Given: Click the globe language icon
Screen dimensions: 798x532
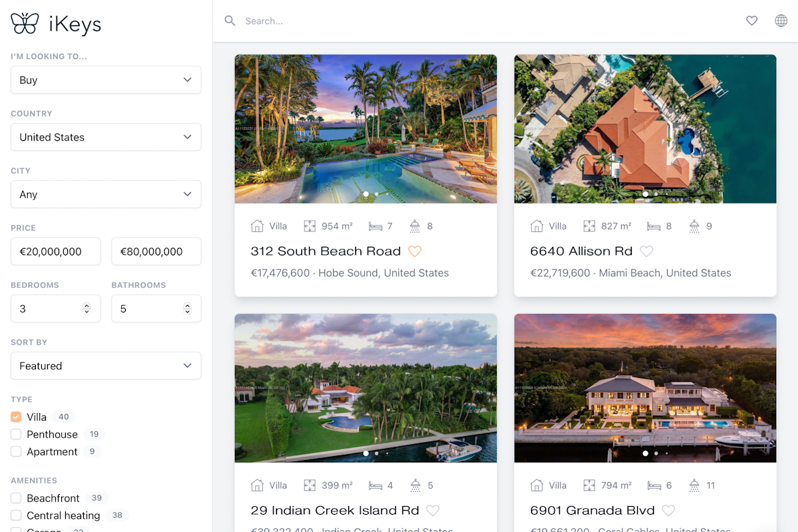Looking at the screenshot, I should (x=781, y=21).
